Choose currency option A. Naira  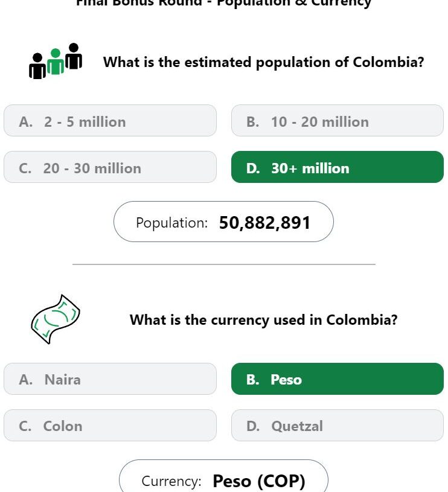click(110, 379)
